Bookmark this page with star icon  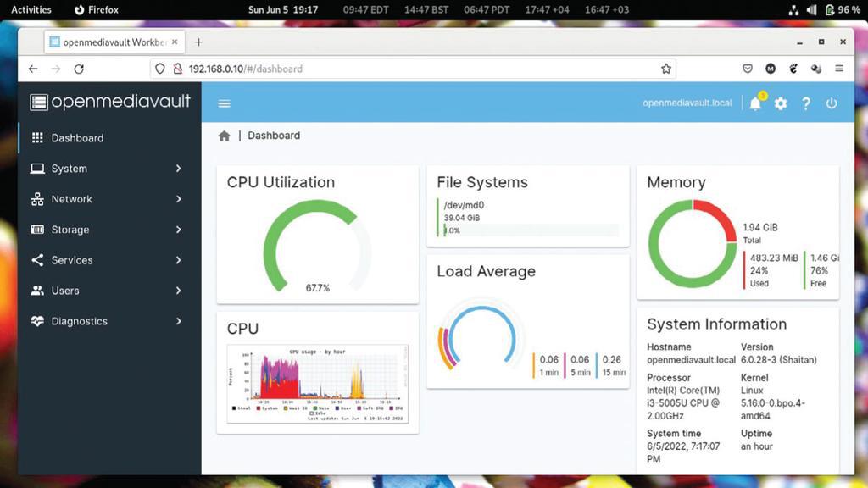pyautogui.click(x=666, y=69)
